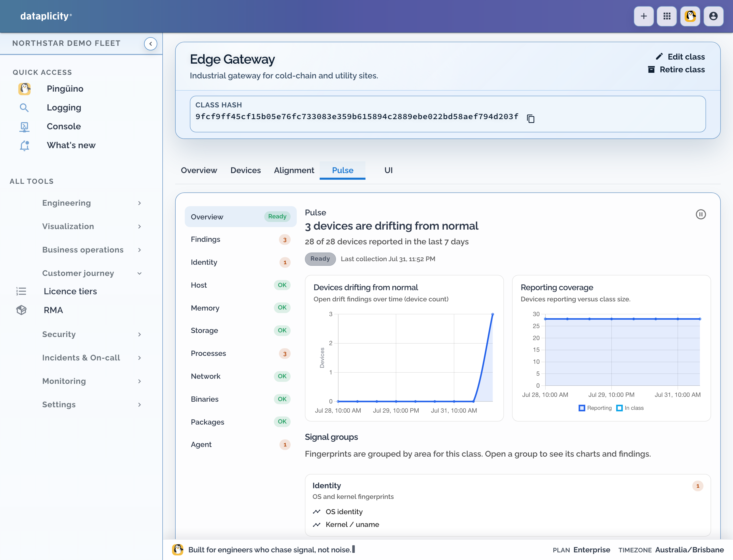This screenshot has height=560, width=733.
Task: Switch to the Devices tab
Action: tap(246, 170)
